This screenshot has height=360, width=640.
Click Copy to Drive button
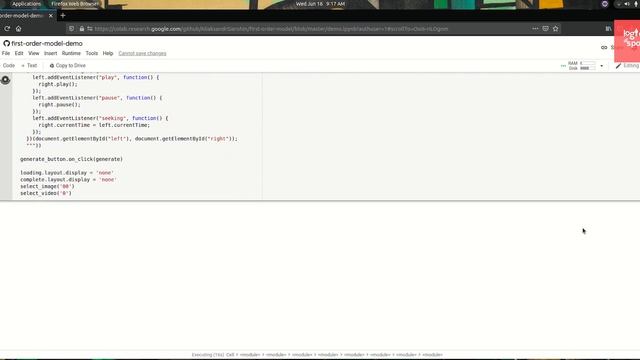pos(67,66)
